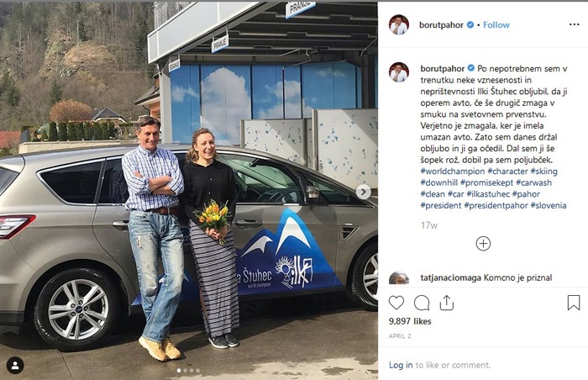
Task: Save post with the bookmark icon
Action: pyautogui.click(x=574, y=303)
